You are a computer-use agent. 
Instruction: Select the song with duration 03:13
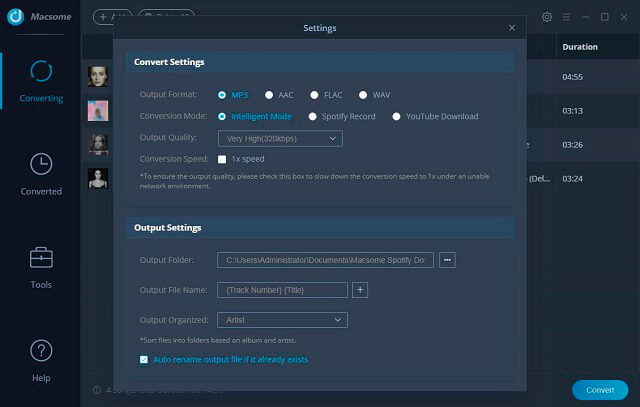[x=572, y=111]
